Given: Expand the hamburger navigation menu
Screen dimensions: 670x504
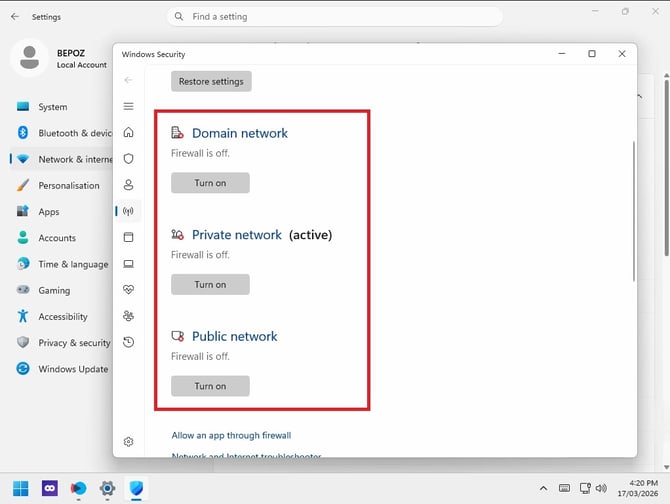Looking at the screenshot, I should tap(128, 106).
